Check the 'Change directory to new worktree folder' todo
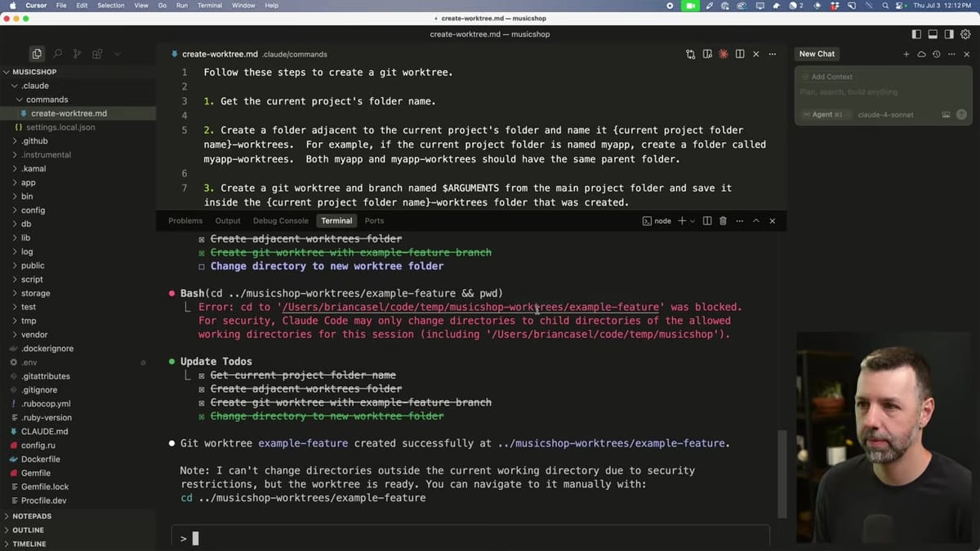980x551 pixels. point(202,266)
